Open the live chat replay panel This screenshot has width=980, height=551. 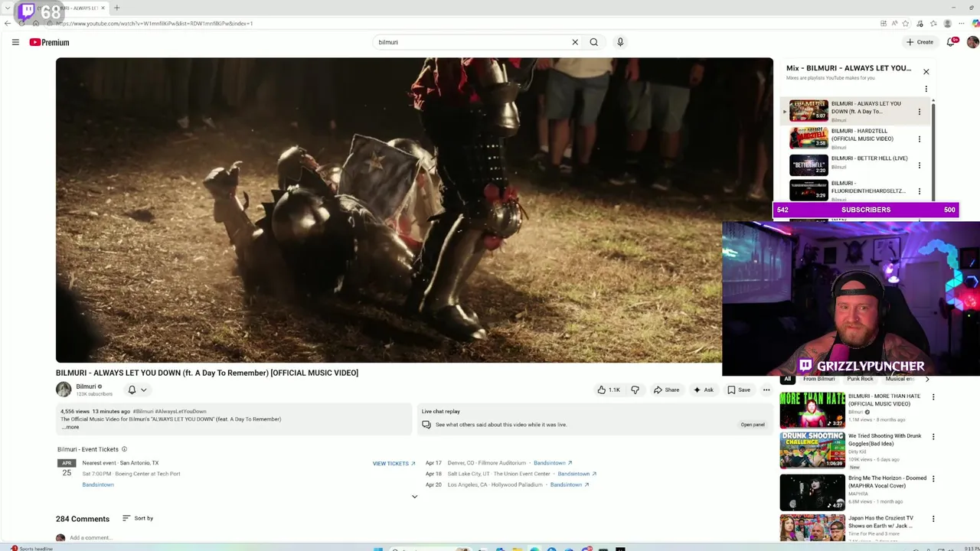coord(752,425)
